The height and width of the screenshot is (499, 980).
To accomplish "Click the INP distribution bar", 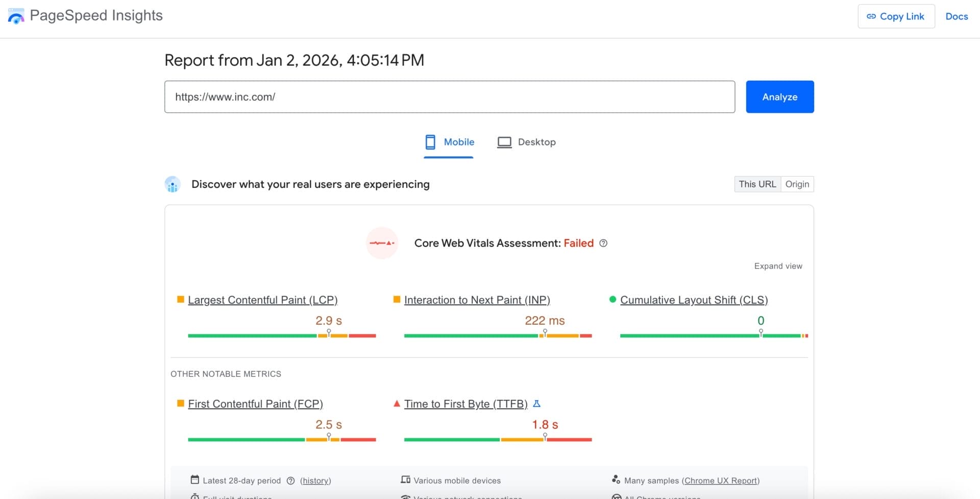I will click(498, 336).
